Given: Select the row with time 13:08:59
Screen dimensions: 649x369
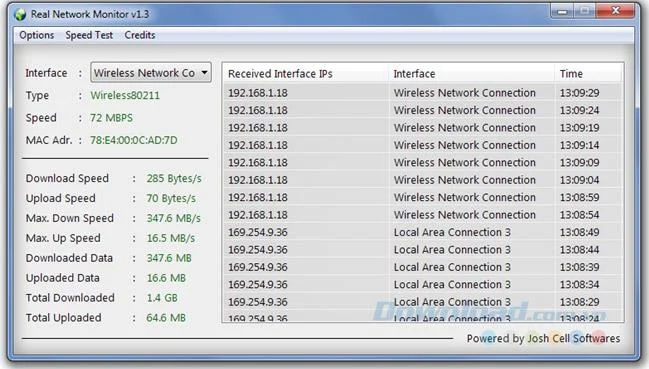Looking at the screenshot, I should click(x=423, y=197).
